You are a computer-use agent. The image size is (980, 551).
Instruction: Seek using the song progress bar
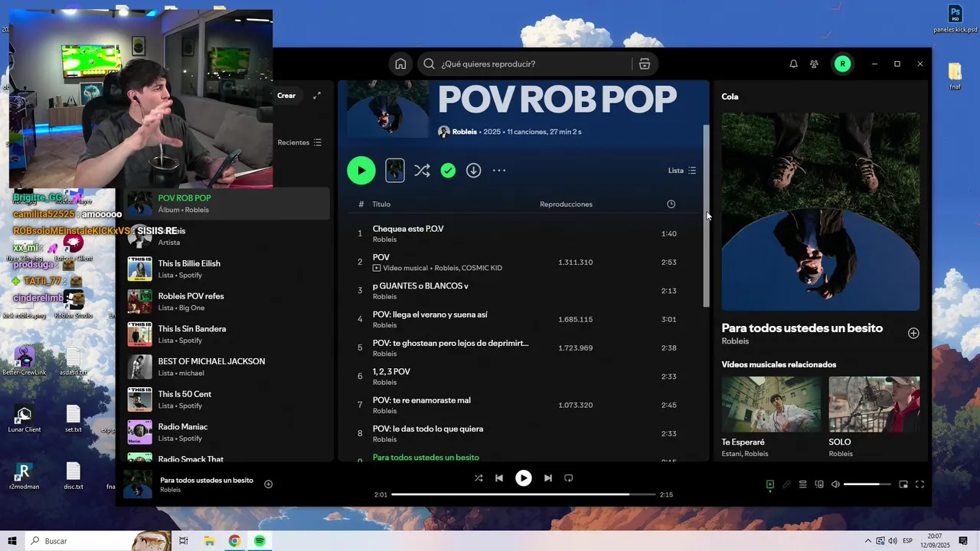524,494
